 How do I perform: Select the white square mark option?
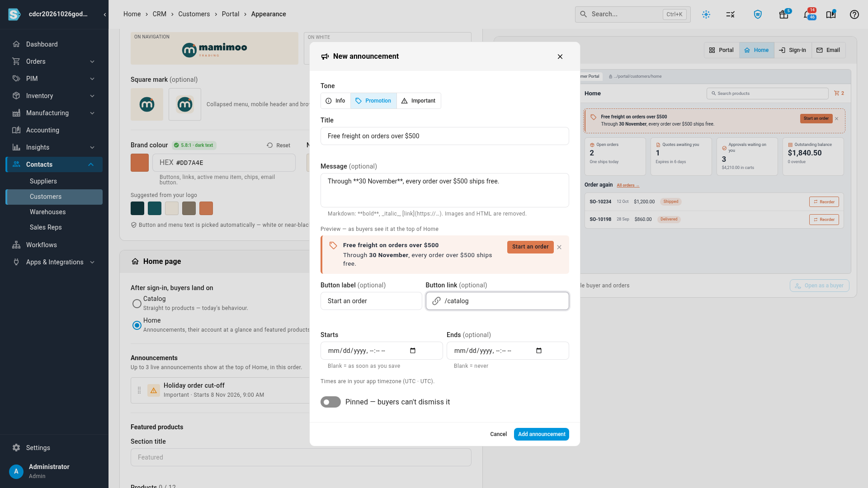(185, 104)
